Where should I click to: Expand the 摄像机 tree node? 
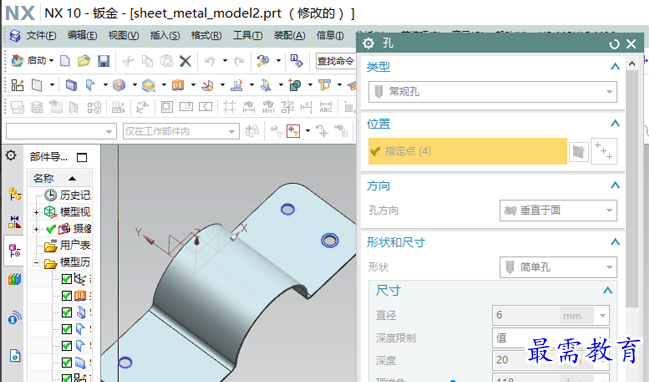(x=36, y=229)
